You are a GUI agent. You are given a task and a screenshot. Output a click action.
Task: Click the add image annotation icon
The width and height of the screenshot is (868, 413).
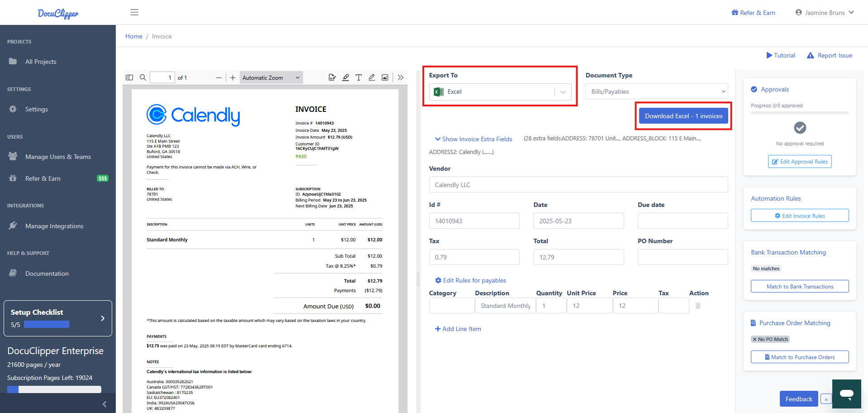point(385,77)
